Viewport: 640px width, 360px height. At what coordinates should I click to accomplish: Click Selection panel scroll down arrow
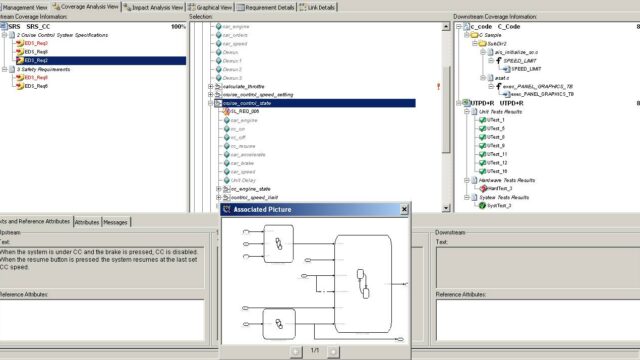pos(446,208)
